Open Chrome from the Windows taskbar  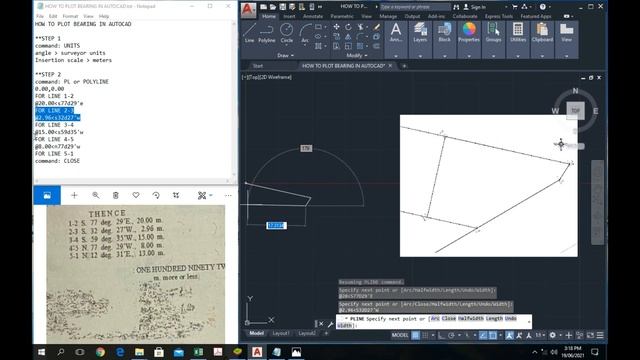[x=100, y=352]
